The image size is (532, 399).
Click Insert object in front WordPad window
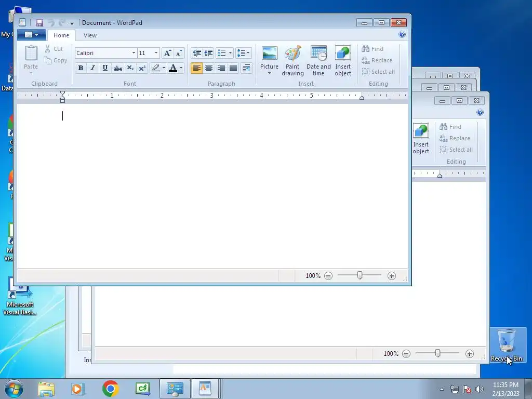(343, 61)
